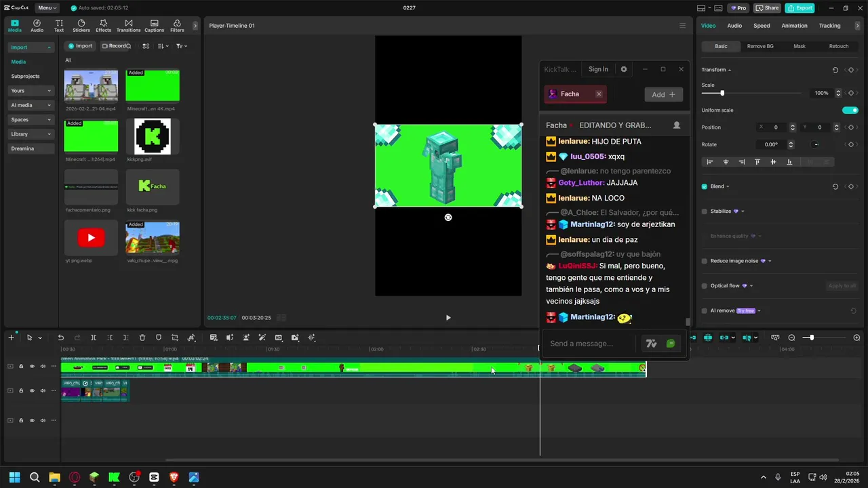Image resolution: width=868 pixels, height=488 pixels.
Task: Click the Export button
Action: tap(800, 8)
